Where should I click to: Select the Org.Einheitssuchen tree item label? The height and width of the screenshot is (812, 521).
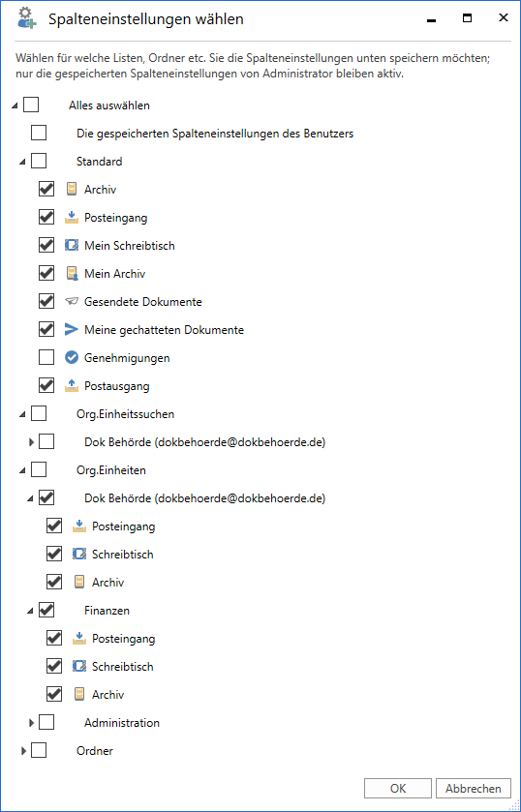click(x=125, y=414)
